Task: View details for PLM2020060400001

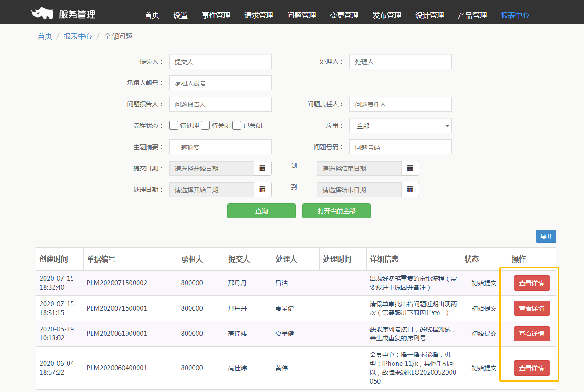Action: [x=531, y=368]
